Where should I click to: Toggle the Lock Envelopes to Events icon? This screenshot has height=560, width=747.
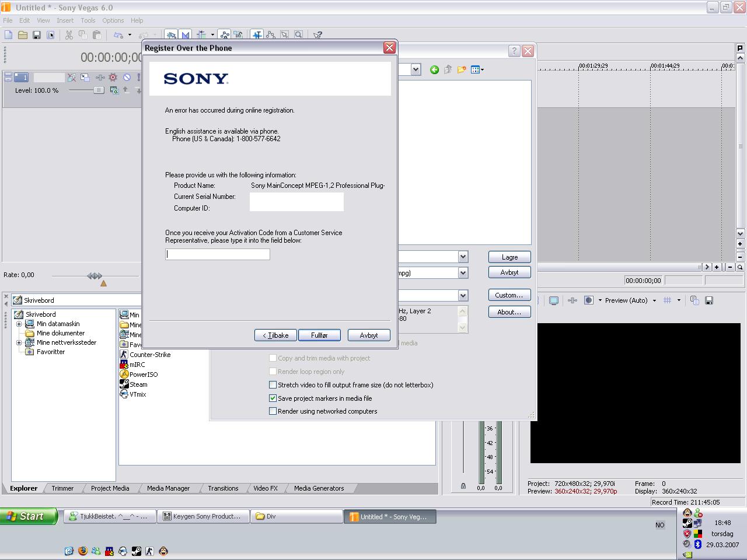224,35
